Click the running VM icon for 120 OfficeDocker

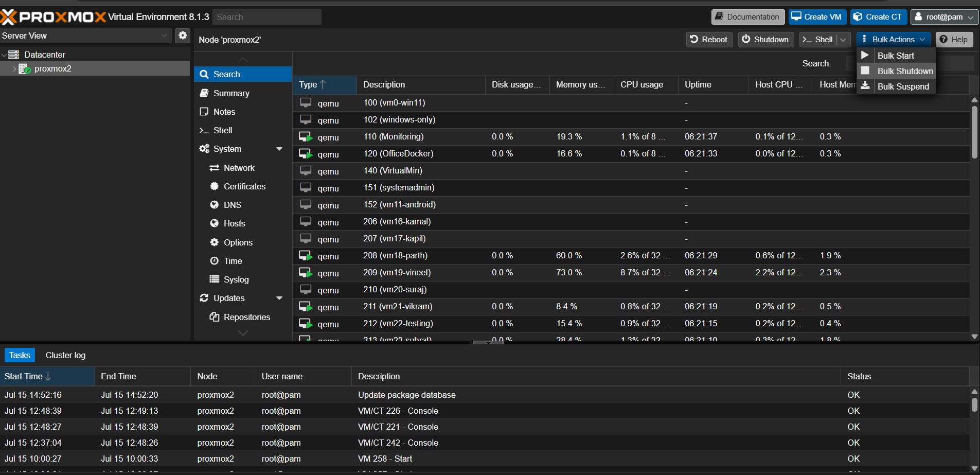point(306,154)
